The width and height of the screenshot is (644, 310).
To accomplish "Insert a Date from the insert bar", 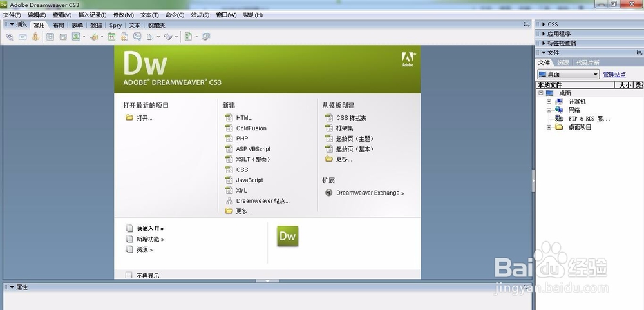I will (x=111, y=37).
